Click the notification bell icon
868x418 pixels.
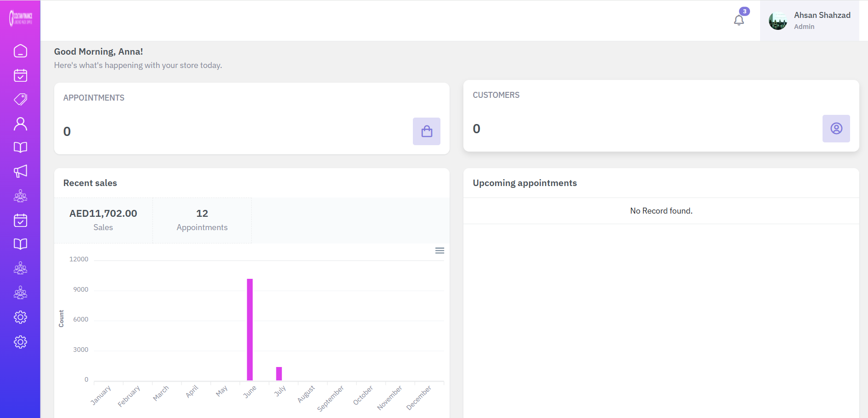point(738,20)
